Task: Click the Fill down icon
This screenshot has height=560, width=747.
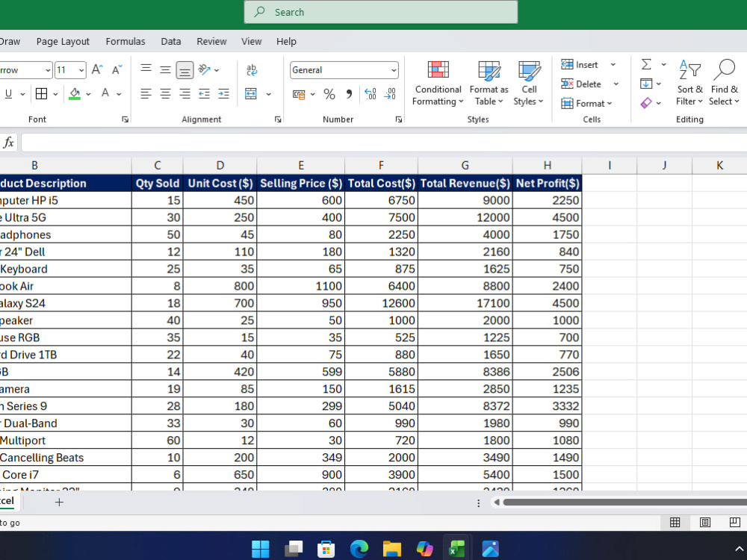Action: pos(646,84)
